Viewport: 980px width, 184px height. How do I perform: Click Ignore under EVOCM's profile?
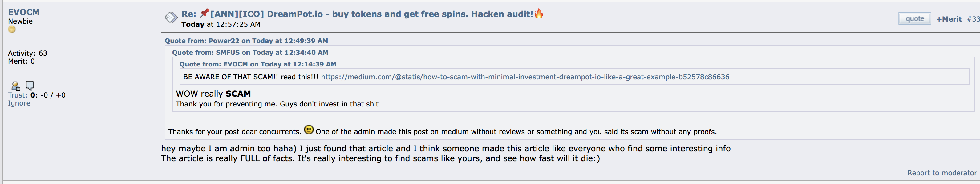(x=19, y=103)
